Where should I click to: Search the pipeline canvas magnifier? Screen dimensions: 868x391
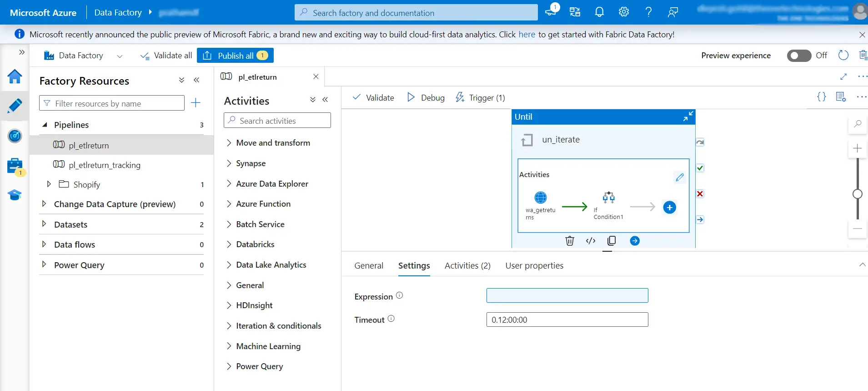click(x=858, y=124)
